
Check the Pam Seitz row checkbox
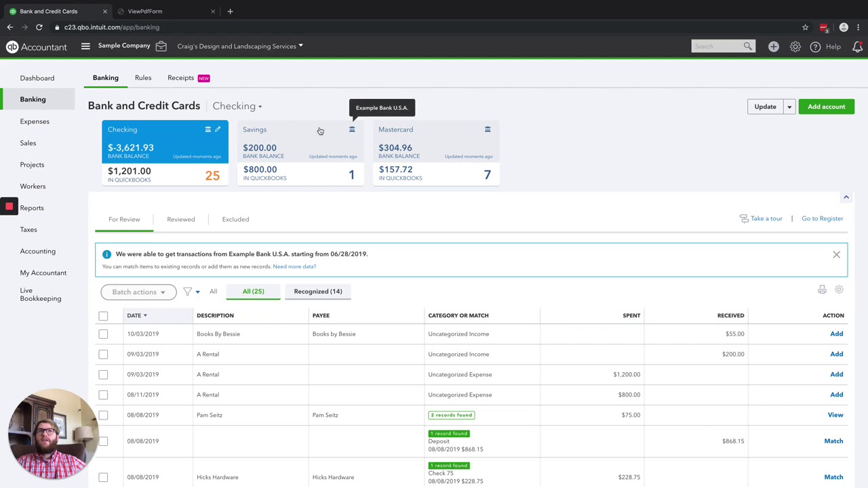tap(103, 415)
